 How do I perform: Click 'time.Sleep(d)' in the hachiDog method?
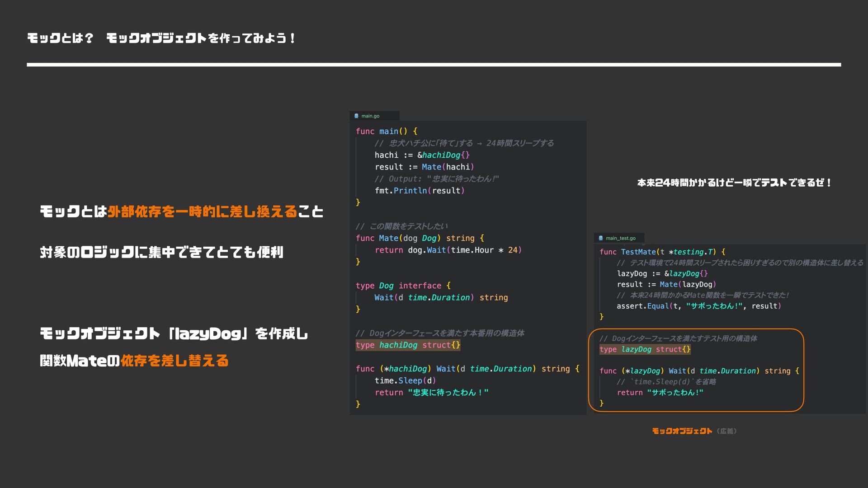coord(405,381)
